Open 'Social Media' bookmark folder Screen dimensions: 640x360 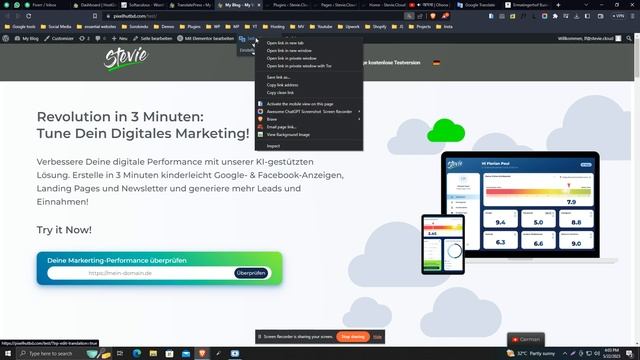(x=56, y=27)
